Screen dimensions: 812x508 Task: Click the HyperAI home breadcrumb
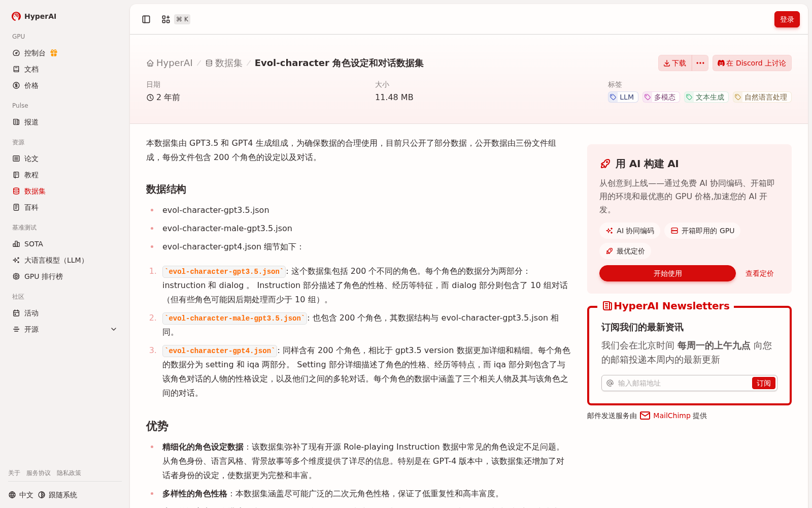[170, 63]
